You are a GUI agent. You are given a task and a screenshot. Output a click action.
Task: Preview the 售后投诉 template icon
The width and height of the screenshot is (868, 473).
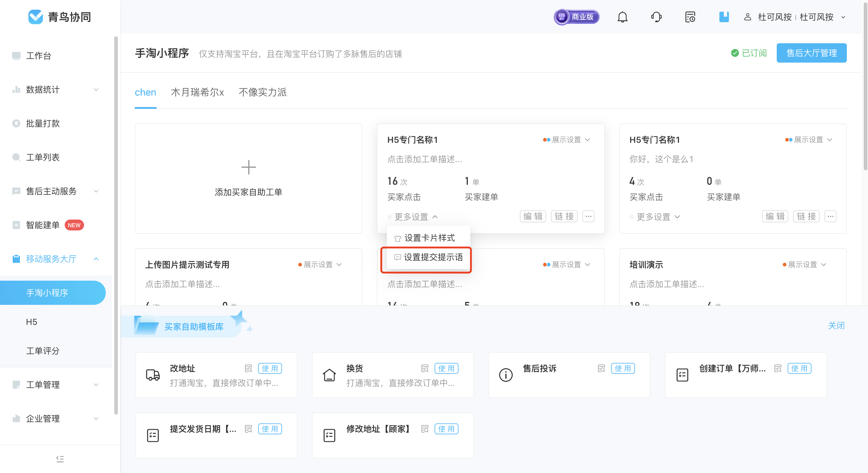point(601,368)
